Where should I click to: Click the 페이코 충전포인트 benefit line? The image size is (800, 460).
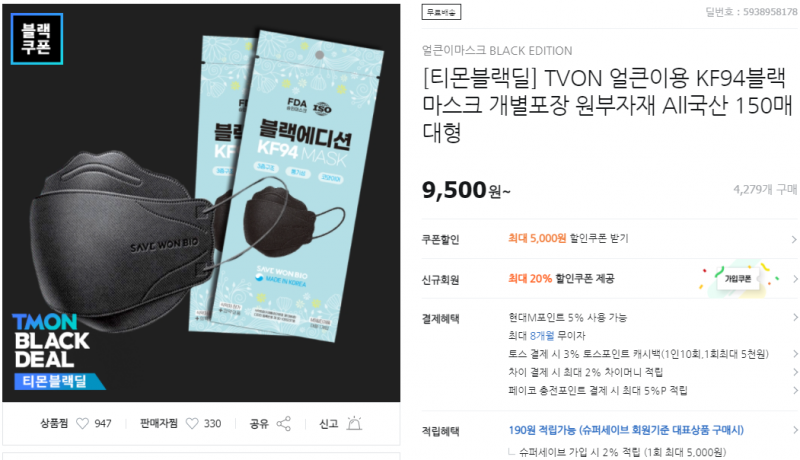(598, 391)
